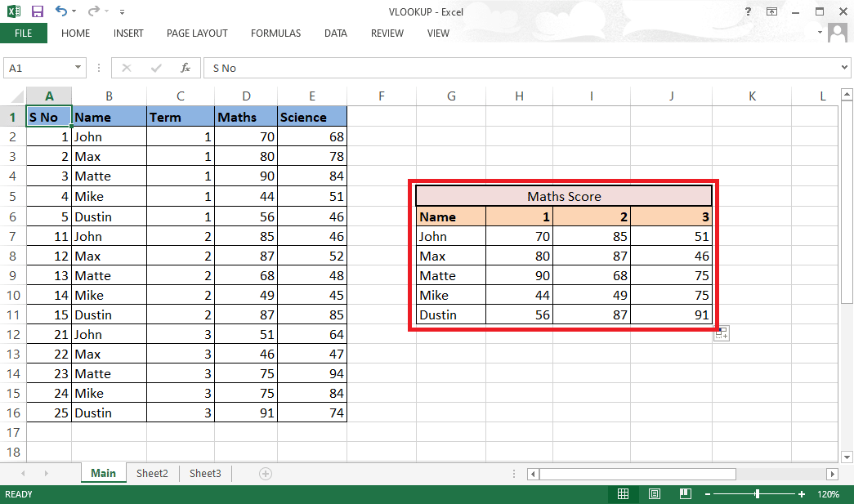
Task: Click the zoom slider handle in status bar
Action: (x=757, y=493)
